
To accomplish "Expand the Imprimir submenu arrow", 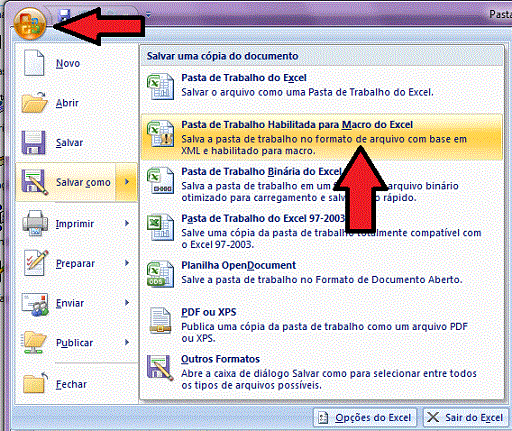I will [x=127, y=223].
